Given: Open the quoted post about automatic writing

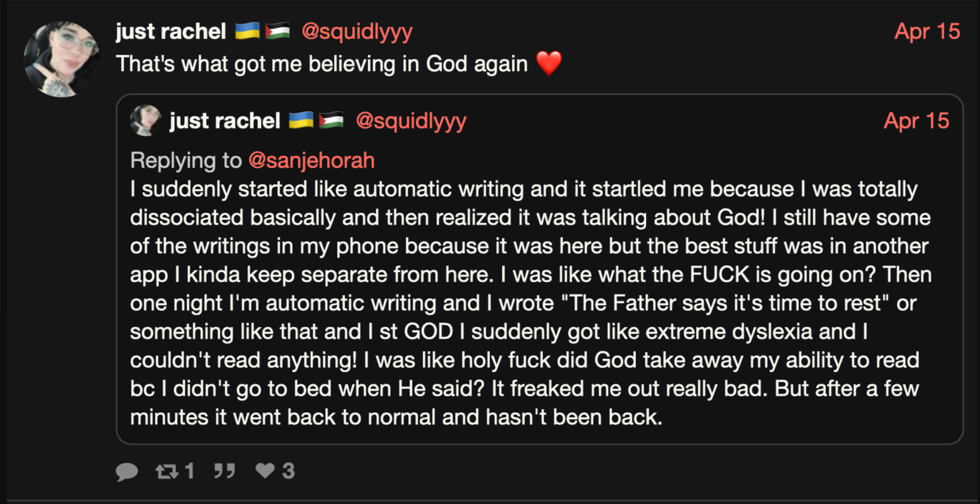Looking at the screenshot, I should (x=539, y=269).
